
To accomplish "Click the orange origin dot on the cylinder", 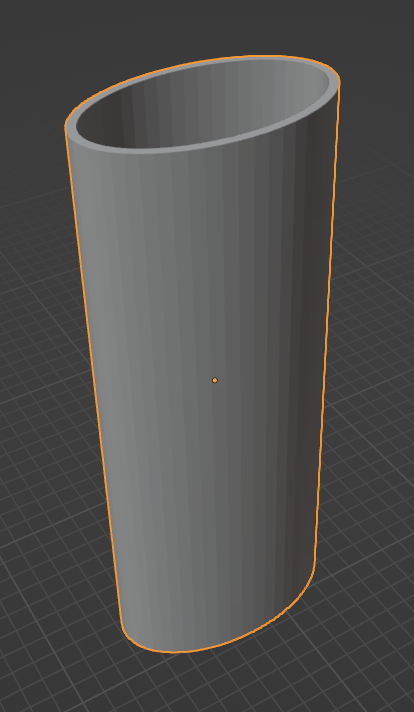I will pyautogui.click(x=215, y=380).
